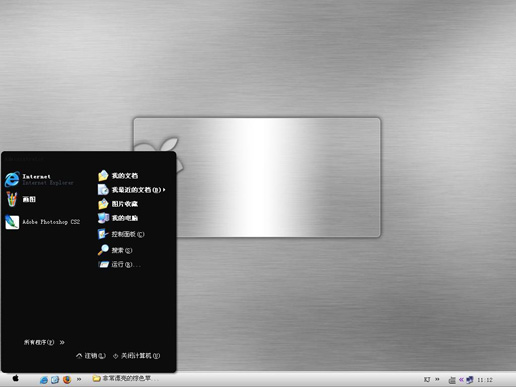Open the 运行 Run dialog
The image size is (516, 387).
click(x=119, y=264)
